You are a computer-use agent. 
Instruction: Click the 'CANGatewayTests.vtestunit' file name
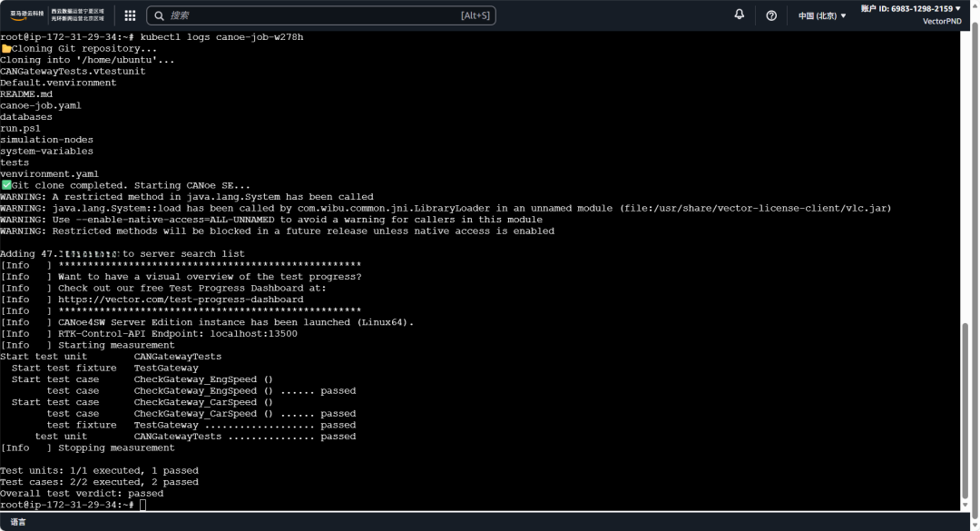[73, 72]
